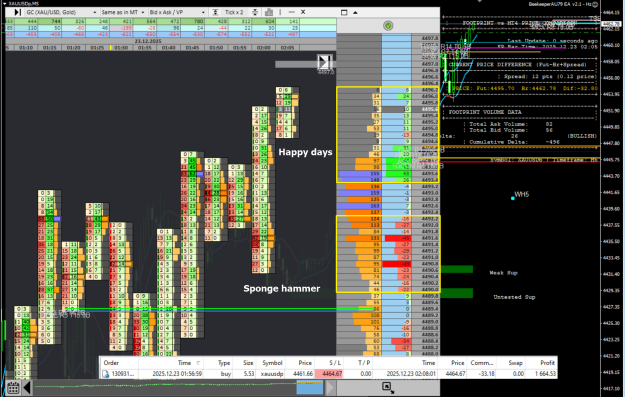Screen dimensions: 625x397
Task: Toggle the volume profile histogram icon
Action: 269,12
